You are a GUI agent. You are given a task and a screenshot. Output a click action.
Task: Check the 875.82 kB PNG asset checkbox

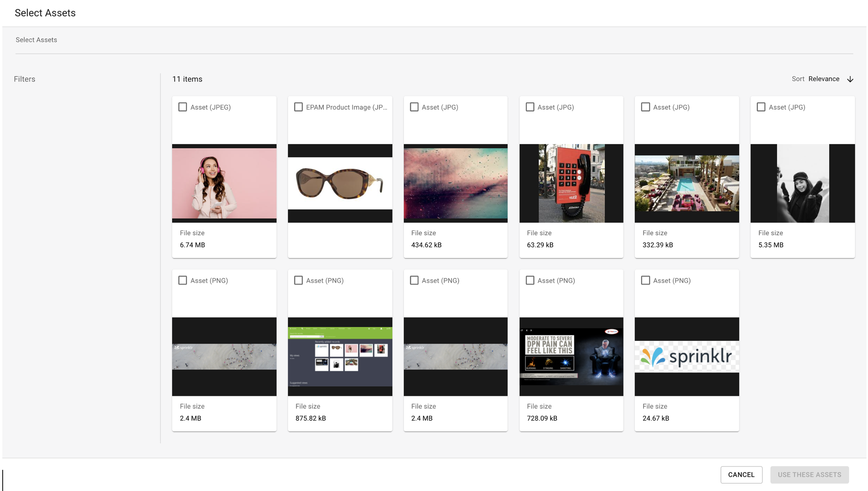pyautogui.click(x=298, y=280)
